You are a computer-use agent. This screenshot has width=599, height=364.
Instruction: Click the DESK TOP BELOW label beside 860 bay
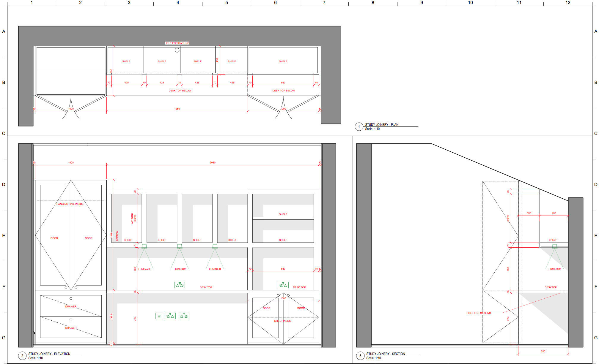point(284,91)
